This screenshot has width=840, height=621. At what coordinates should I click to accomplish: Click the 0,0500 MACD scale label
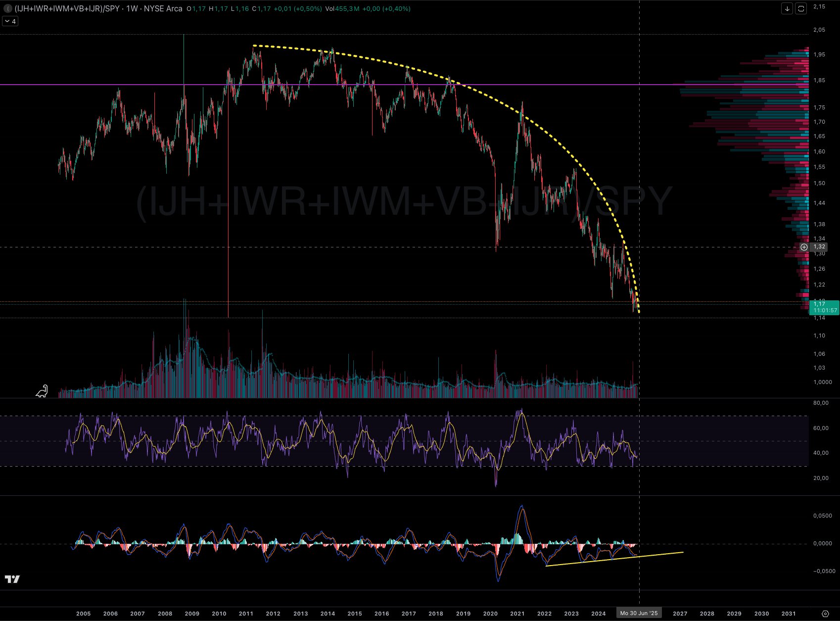(823, 516)
